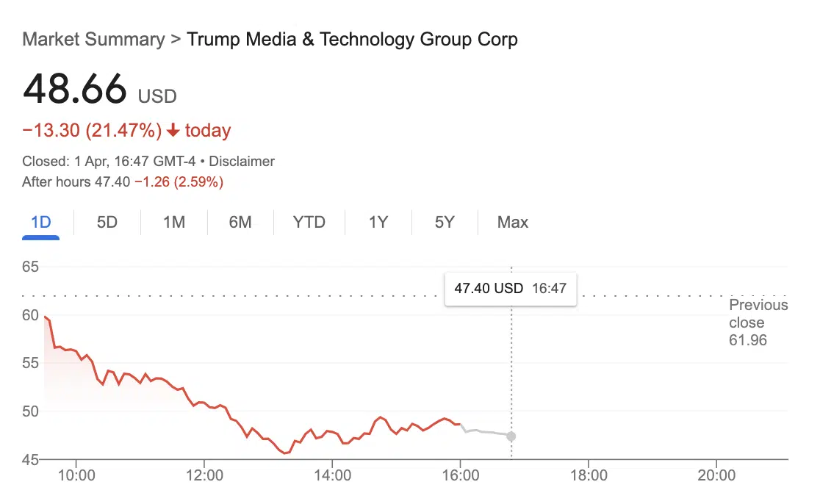Show the 6M chart view
The image size is (820, 504).
coord(240,223)
